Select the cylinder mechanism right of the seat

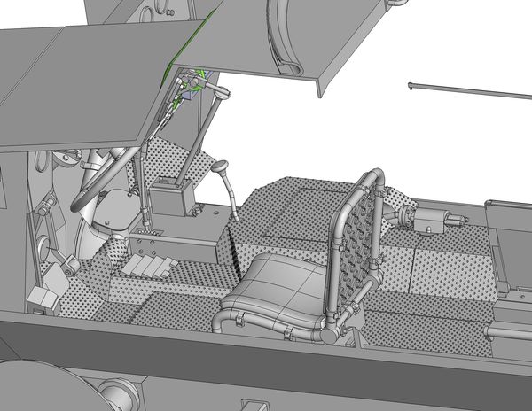click(x=426, y=217)
